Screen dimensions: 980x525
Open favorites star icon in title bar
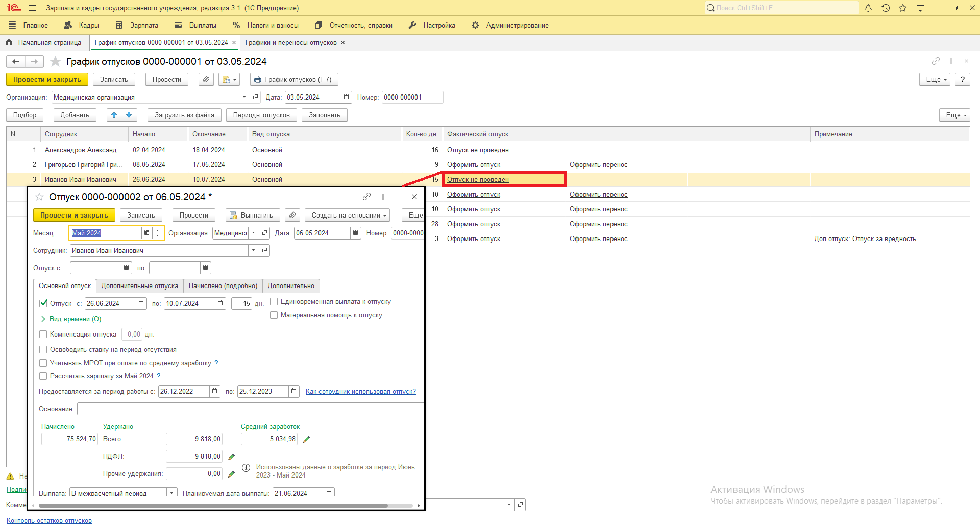pyautogui.click(x=903, y=8)
